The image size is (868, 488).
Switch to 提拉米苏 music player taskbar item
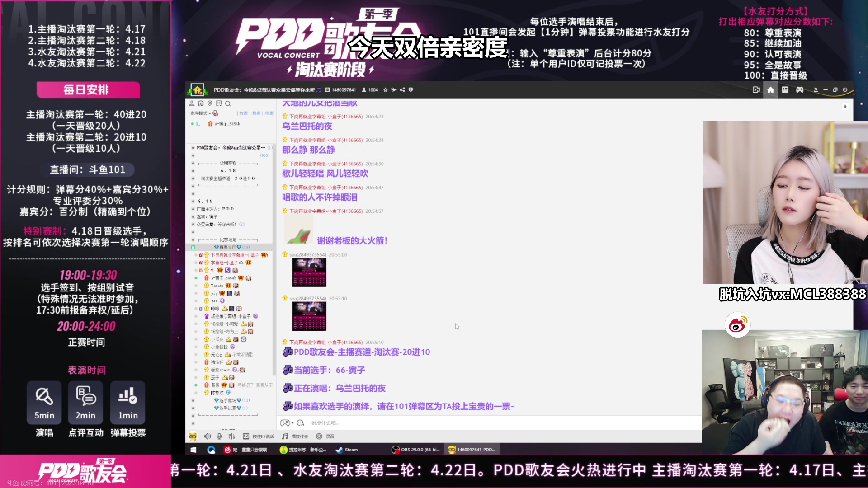point(303,450)
